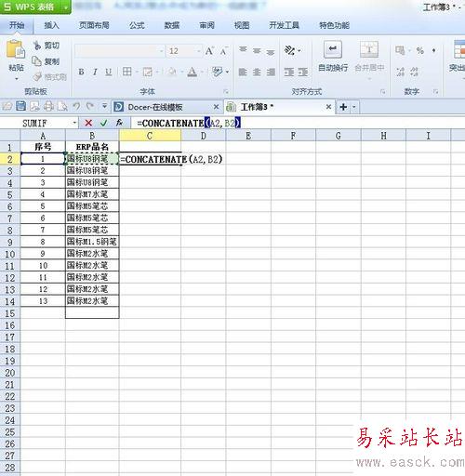The width and height of the screenshot is (465, 476).
Task: Toggle bold formatting
Action: 81,73
